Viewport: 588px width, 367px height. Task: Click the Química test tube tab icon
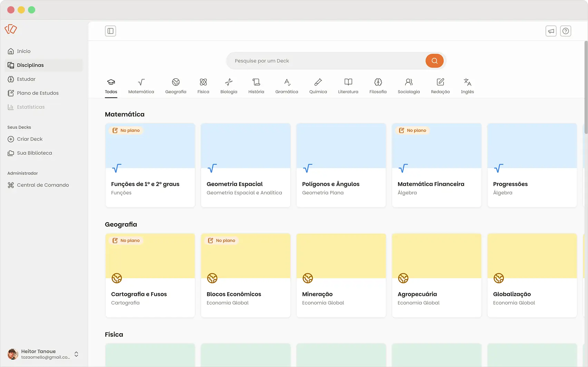pos(318,82)
